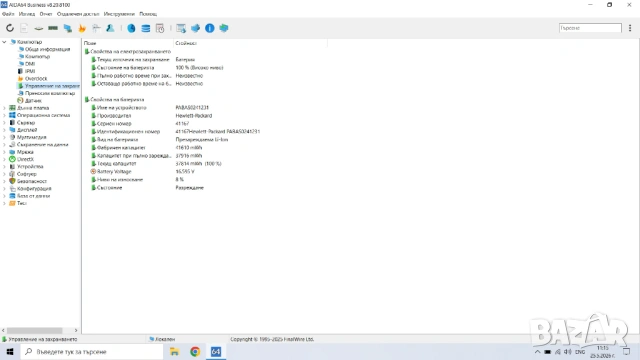
Task: Expand the Дънна платка node arrow
Action: pyautogui.click(x=4, y=108)
